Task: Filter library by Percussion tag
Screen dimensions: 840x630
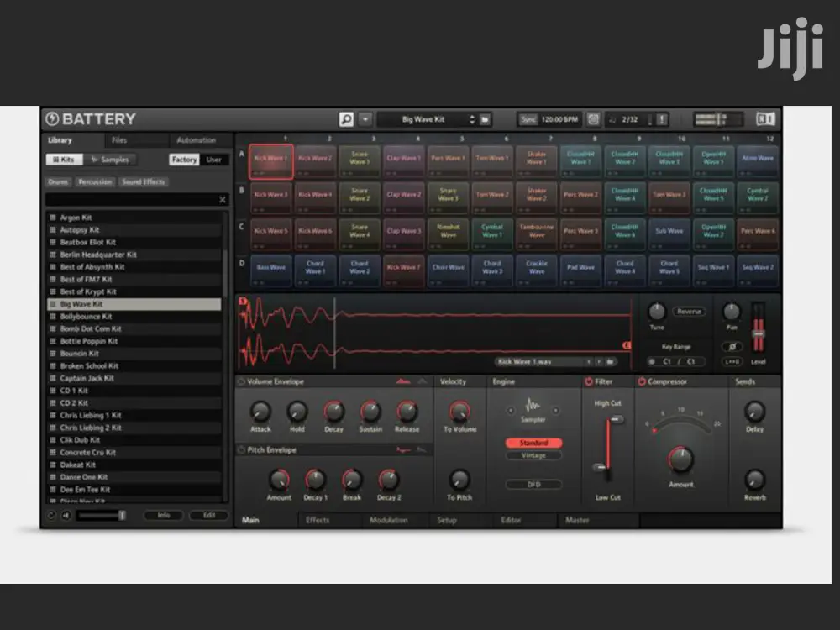Action: click(95, 182)
